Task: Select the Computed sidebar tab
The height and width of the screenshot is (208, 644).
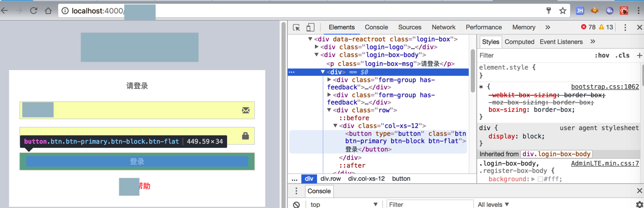Action: 519,42
